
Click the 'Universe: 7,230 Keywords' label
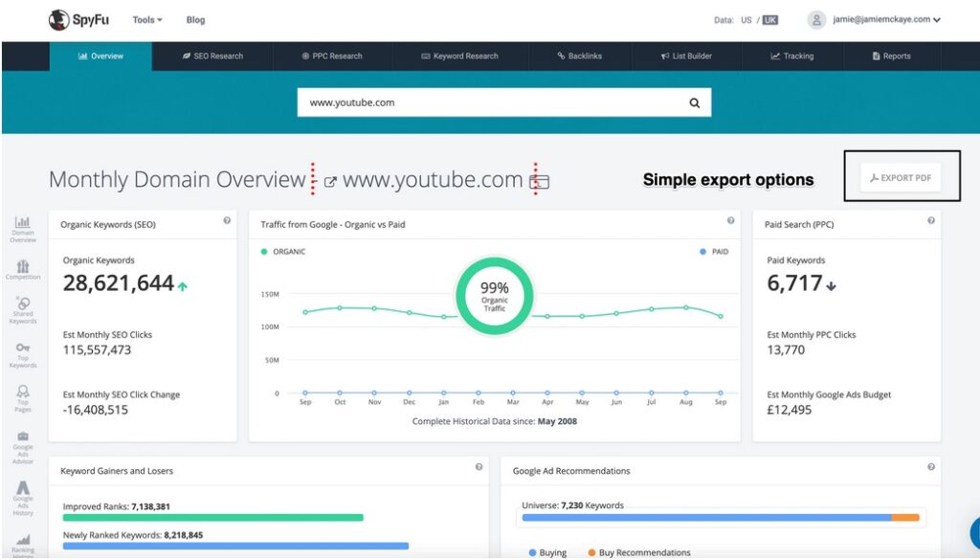[x=572, y=505]
